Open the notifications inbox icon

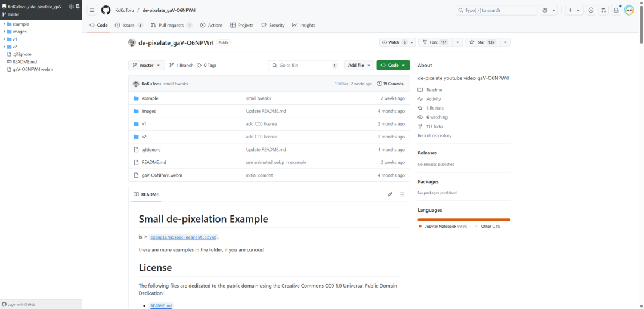coord(615,10)
